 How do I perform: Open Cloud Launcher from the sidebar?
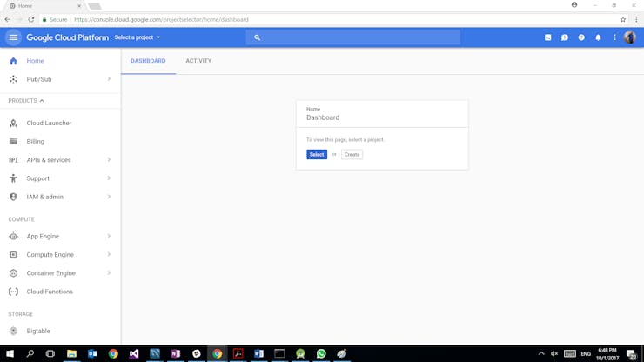[49, 123]
